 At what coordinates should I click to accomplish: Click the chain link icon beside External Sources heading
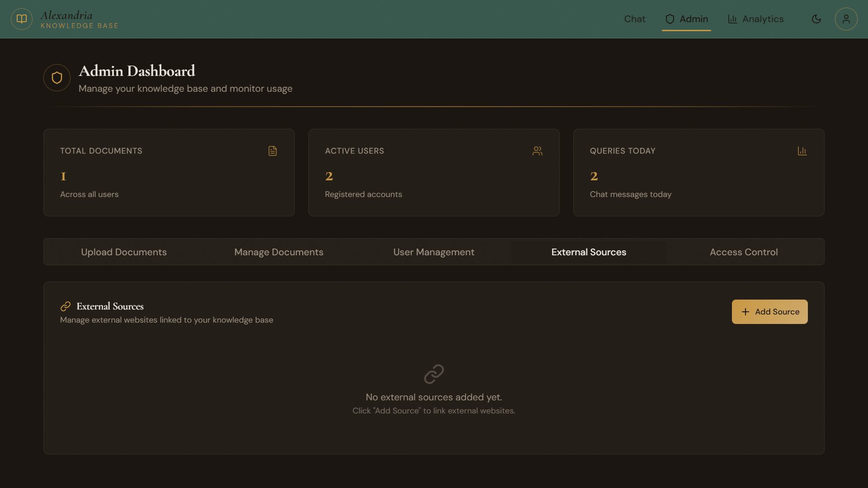pos(66,306)
